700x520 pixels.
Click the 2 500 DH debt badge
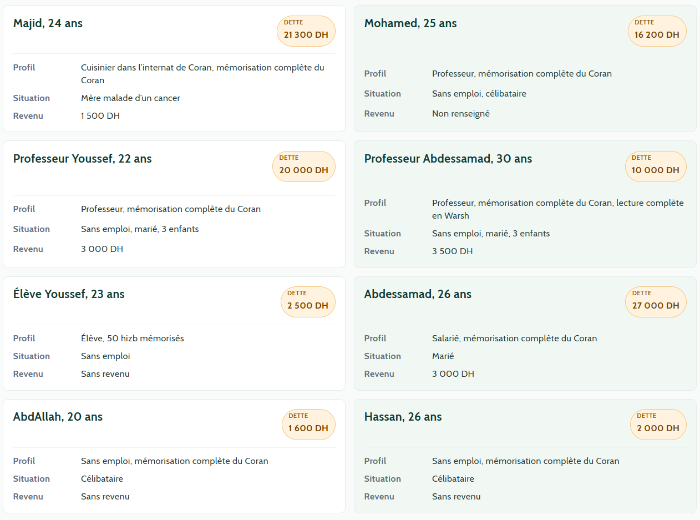(x=308, y=302)
